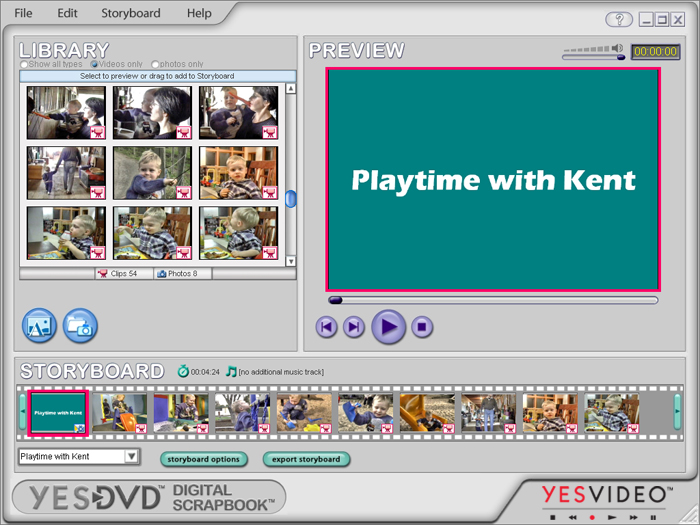Open the Edit menu

pos(67,13)
